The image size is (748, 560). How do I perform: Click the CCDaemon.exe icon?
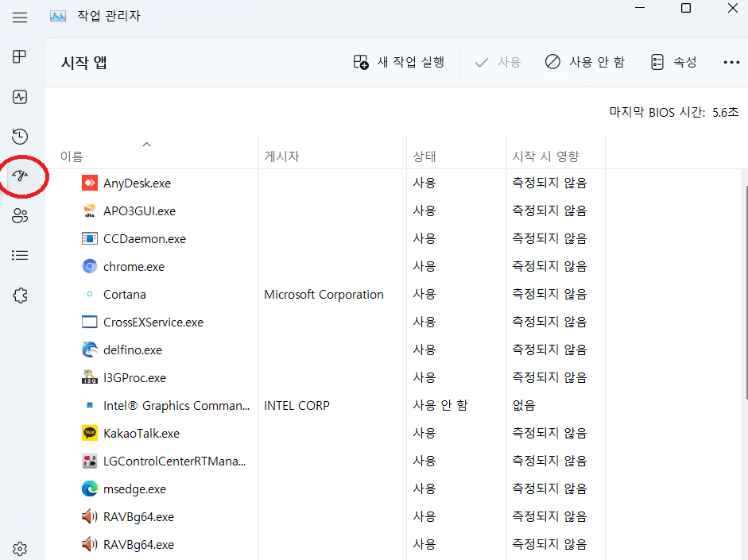pyautogui.click(x=90, y=238)
